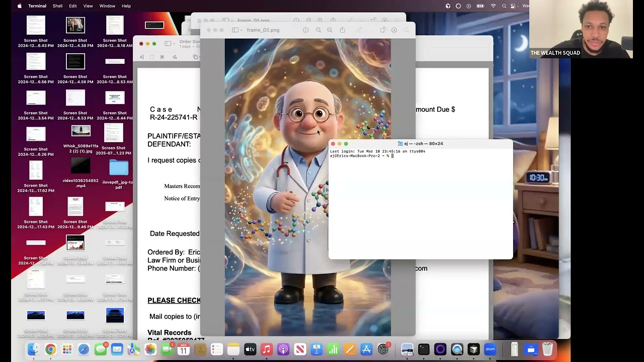Rotate the frame_02.png image
644x362 pixels.
pos(382,30)
